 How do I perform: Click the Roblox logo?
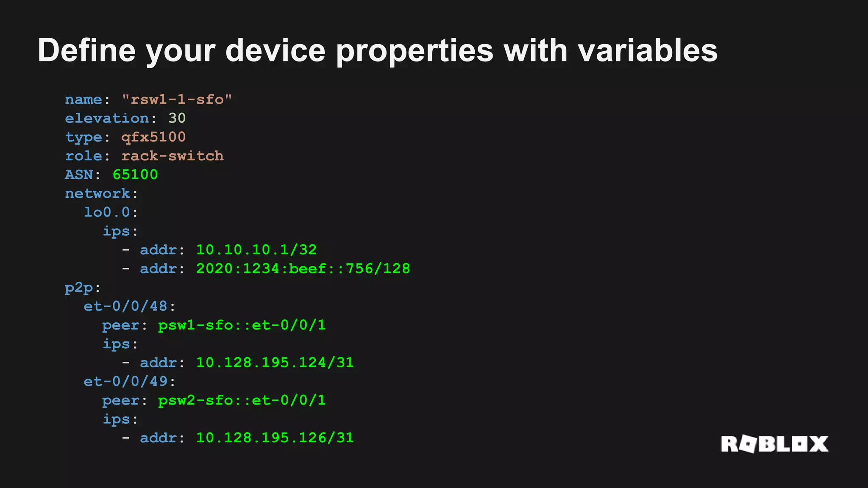[x=774, y=444]
